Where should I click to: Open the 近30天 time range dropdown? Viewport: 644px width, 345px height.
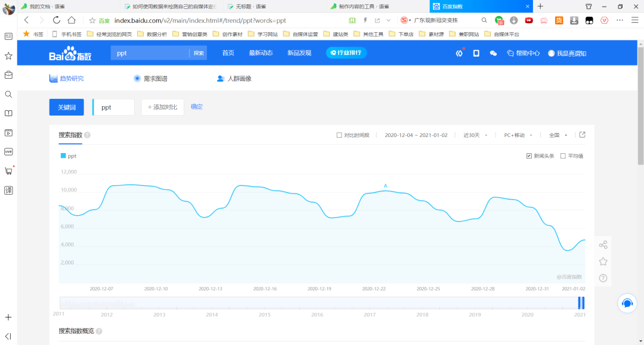[x=475, y=135]
